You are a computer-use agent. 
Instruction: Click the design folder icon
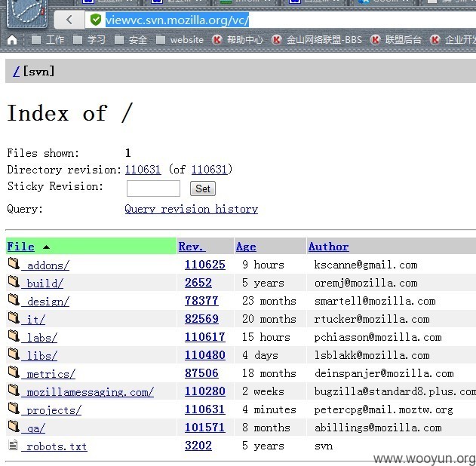coord(14,300)
